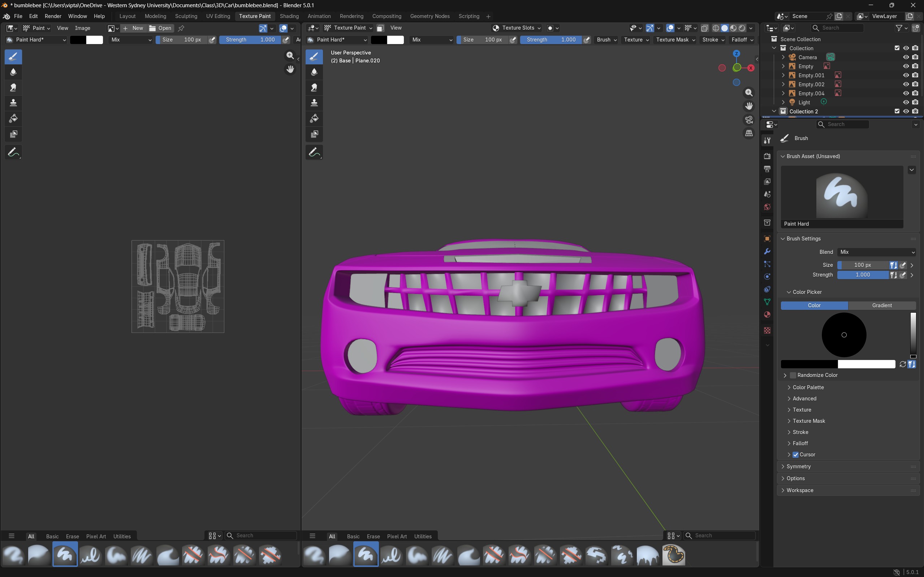Open the Material properties tab
The height and width of the screenshot is (577, 924).
pos(767,315)
